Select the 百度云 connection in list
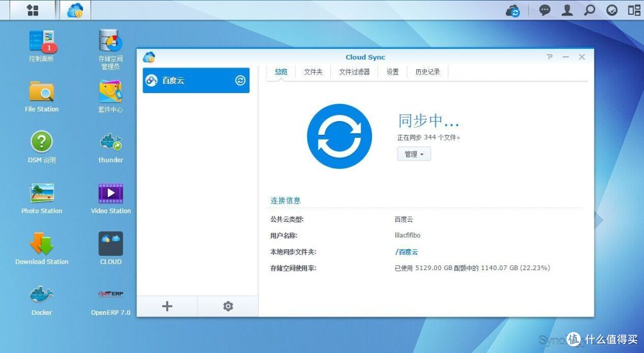This screenshot has width=644, height=353. pos(196,80)
